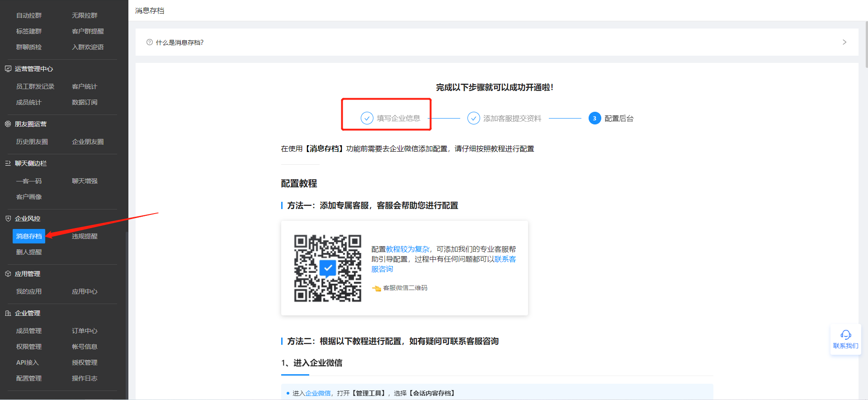
Task: Open 一客一码 menu item
Action: pyautogui.click(x=29, y=181)
